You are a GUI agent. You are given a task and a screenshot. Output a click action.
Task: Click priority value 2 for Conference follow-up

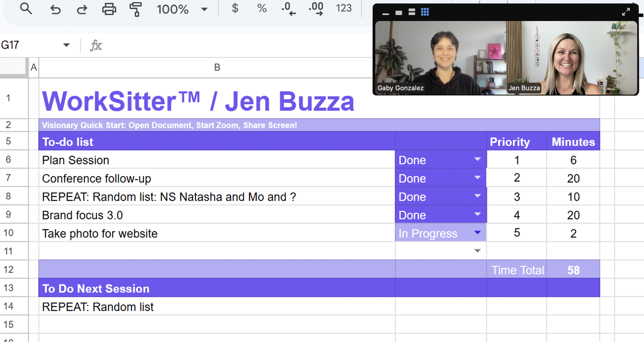(517, 178)
